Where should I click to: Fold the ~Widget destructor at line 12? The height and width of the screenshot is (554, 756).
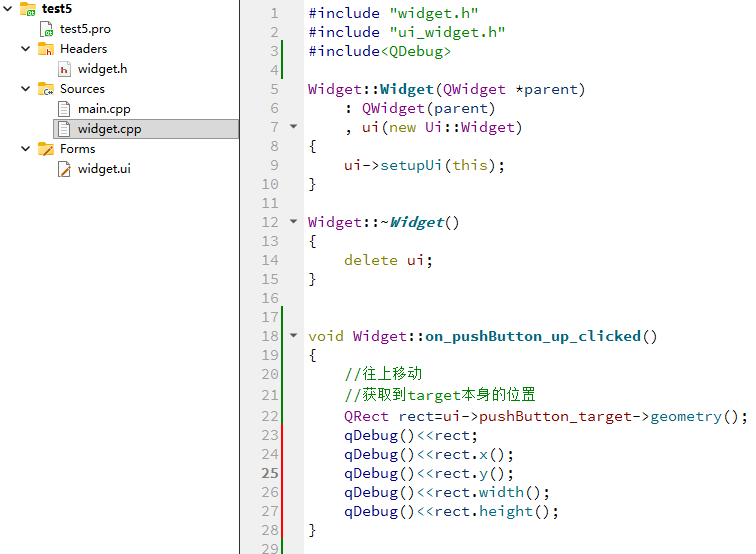[x=293, y=222]
